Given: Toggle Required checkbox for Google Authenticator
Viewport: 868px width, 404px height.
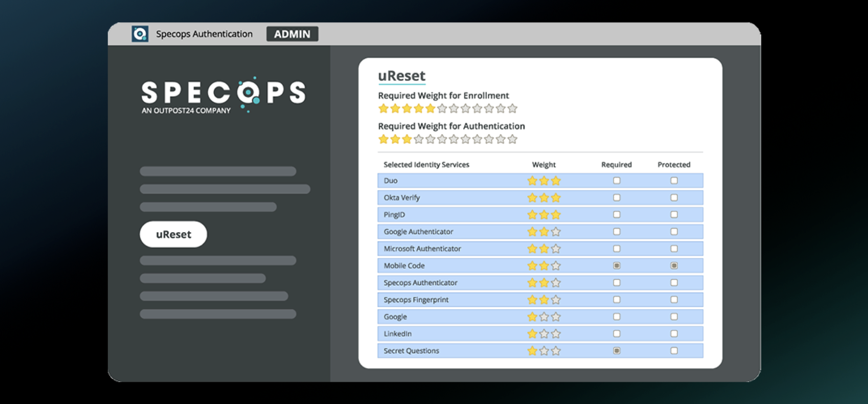Looking at the screenshot, I should (x=617, y=232).
